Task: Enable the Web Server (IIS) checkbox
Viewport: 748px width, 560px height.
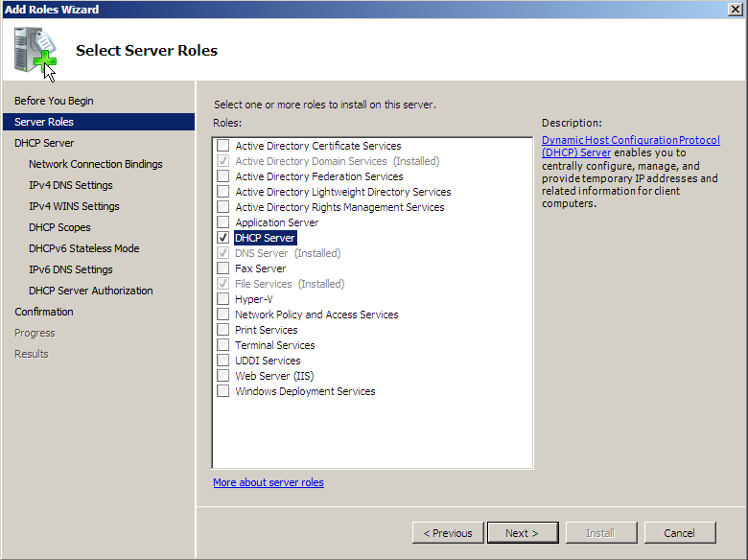Action: pyautogui.click(x=222, y=375)
